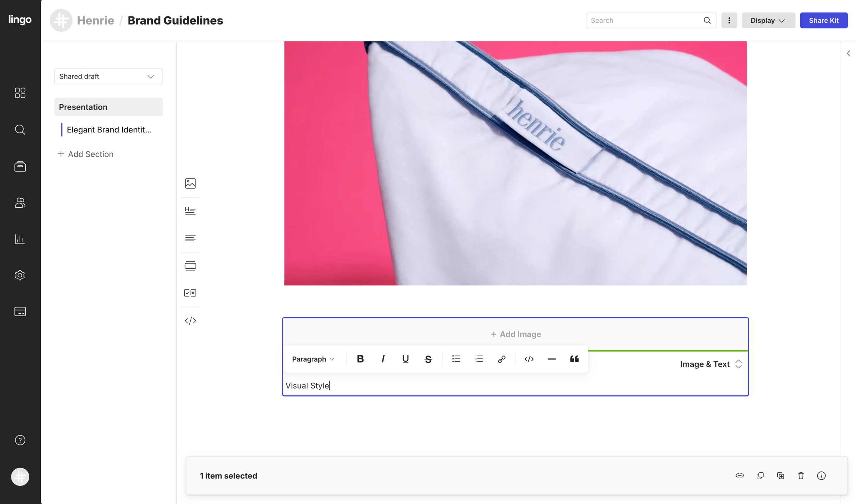The width and height of the screenshot is (857, 504).
Task: Show info for the selected item
Action: tap(821, 476)
